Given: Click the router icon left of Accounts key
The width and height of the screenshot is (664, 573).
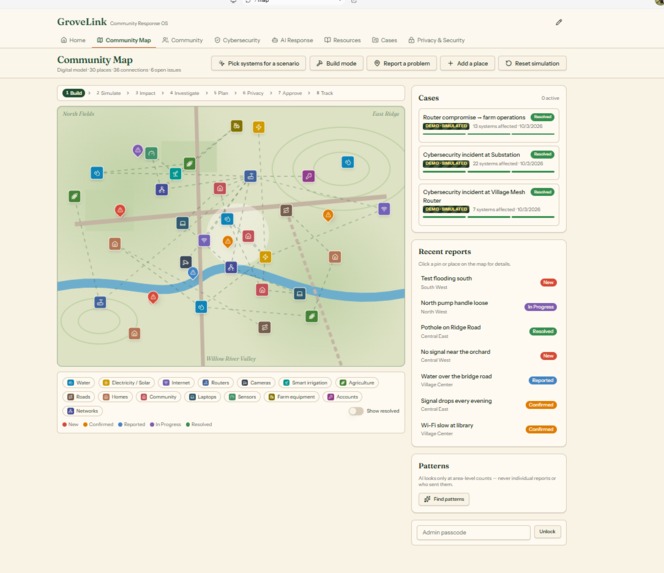Looking at the screenshot, I should [250, 176].
